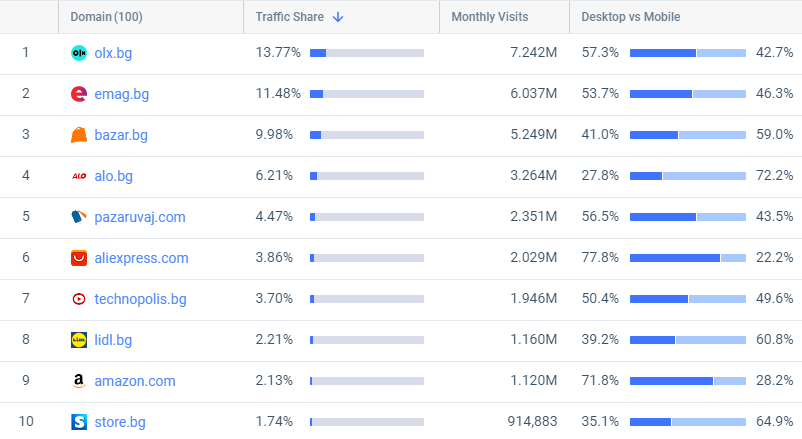This screenshot has height=439, width=802.
Task: Open the amazon.com domain link
Action: tap(135, 381)
